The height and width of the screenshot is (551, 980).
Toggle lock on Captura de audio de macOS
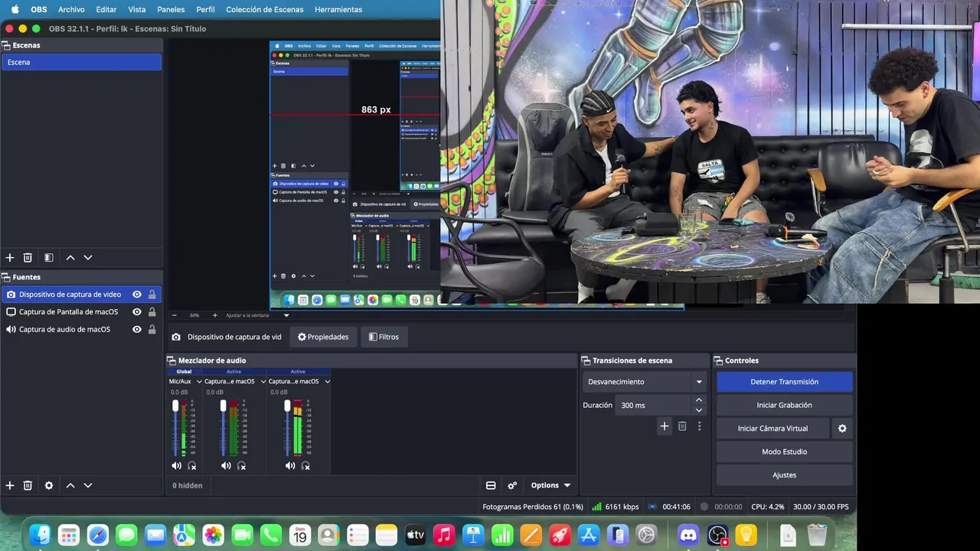[x=152, y=330]
